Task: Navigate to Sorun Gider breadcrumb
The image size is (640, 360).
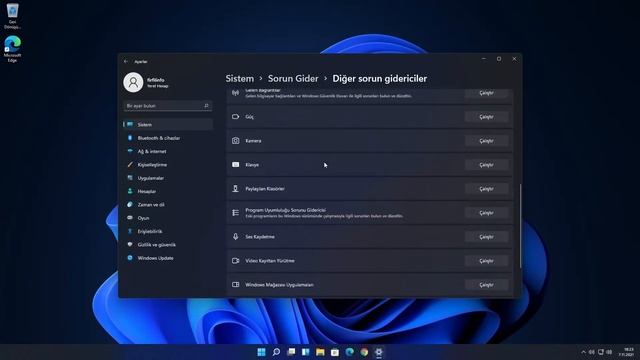Action: pyautogui.click(x=293, y=79)
